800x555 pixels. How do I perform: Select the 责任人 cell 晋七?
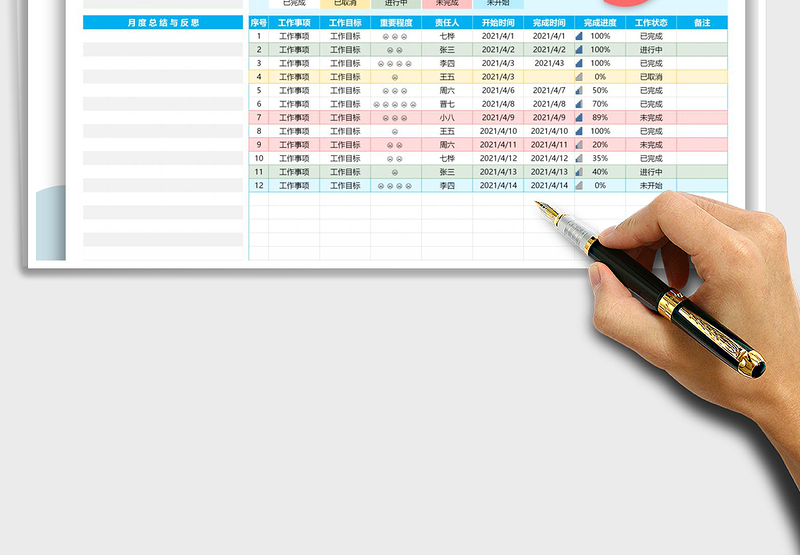[x=447, y=104]
